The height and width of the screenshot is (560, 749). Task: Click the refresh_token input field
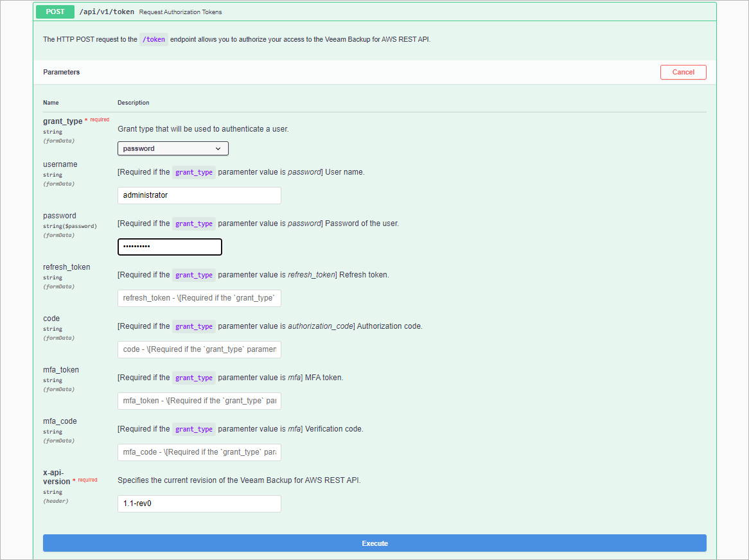point(199,298)
